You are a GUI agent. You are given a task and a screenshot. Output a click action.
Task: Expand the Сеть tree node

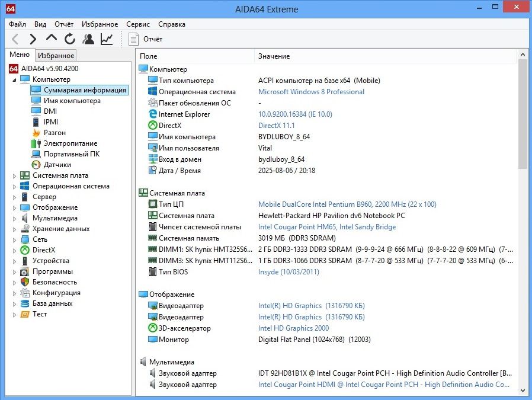(x=14, y=240)
